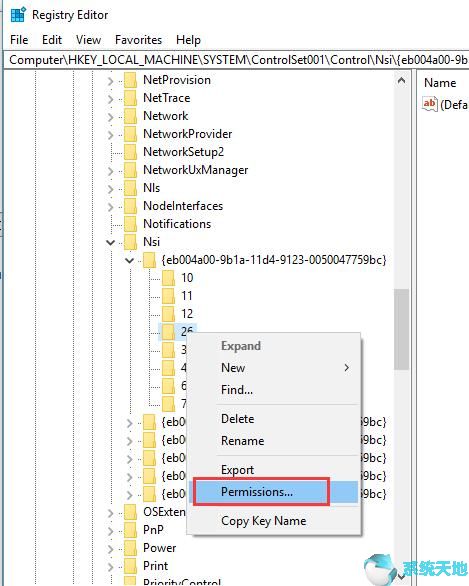Select the NetworkSetup2 key folder icon
469x586 pixels.
pyautogui.click(x=130, y=152)
